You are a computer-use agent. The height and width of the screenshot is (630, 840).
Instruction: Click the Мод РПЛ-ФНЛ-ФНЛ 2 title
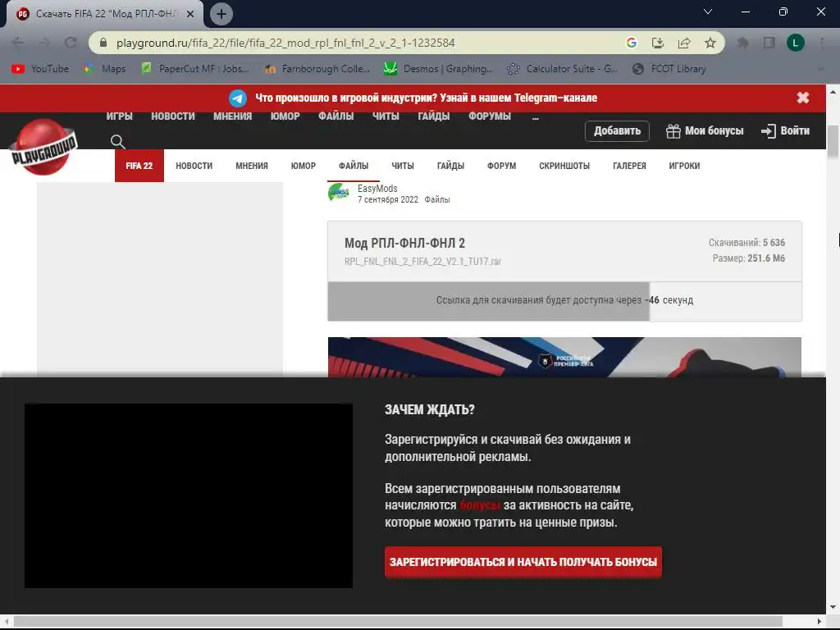404,243
